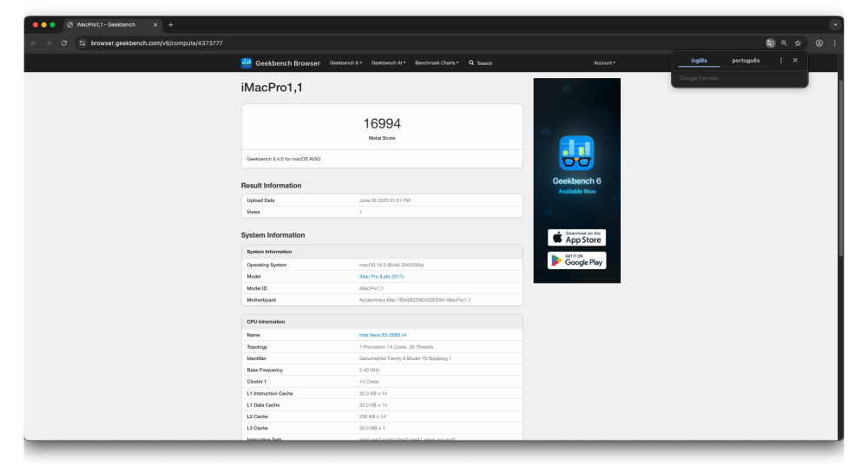Screen dimensions: 868x472
Task: Bookmark this page with the star icon
Action: (798, 43)
